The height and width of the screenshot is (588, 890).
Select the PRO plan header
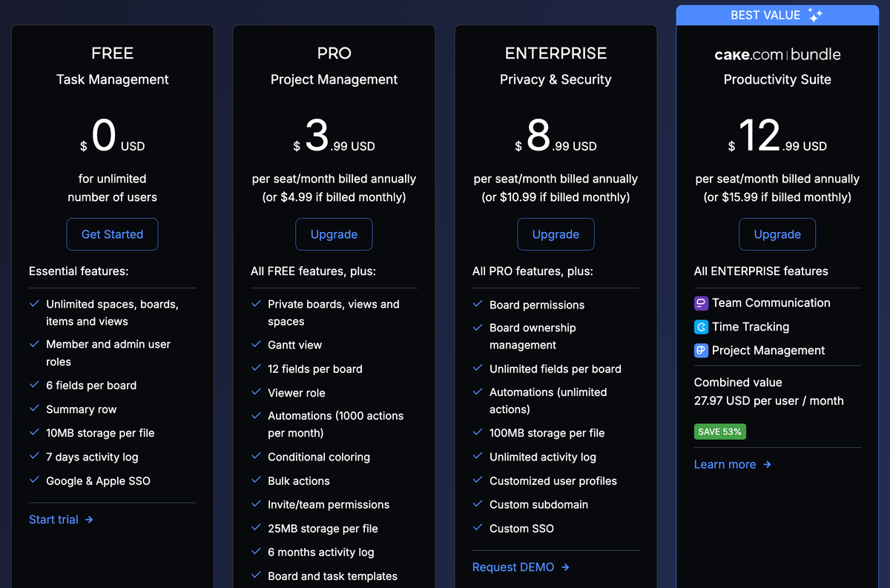pyautogui.click(x=334, y=53)
